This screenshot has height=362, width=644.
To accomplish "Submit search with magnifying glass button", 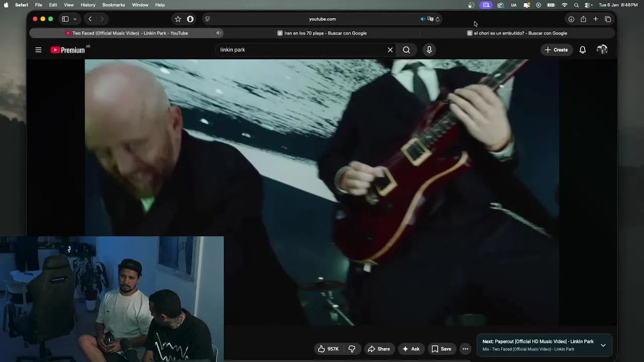I will [407, 50].
